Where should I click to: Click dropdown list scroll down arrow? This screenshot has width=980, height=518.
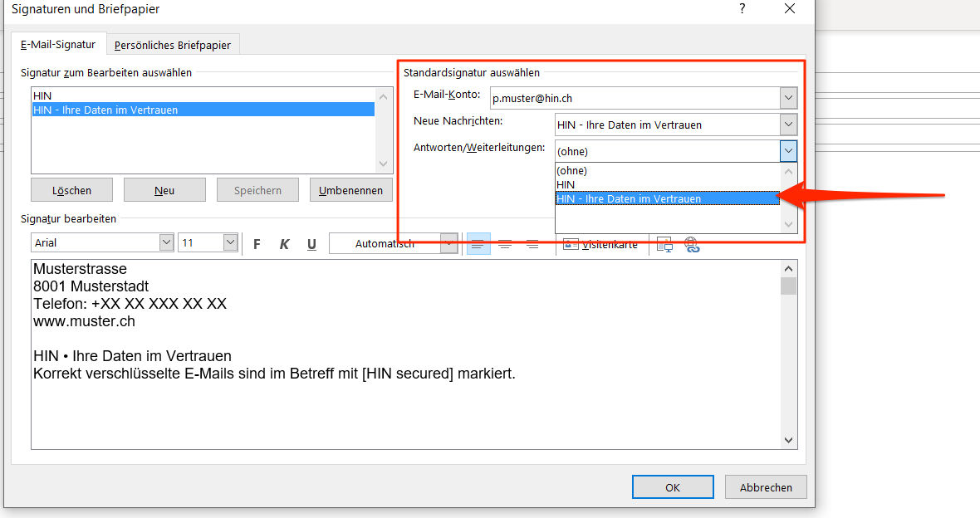point(788,224)
